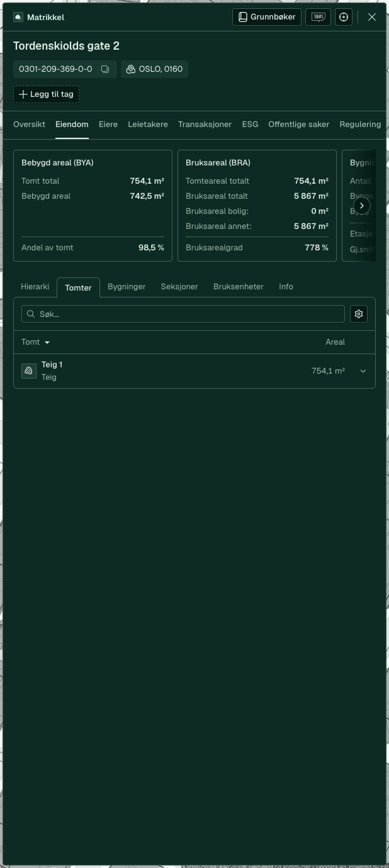Click the Teig 1 area 754,1 m²
The width and height of the screenshot is (389, 868).
(328, 371)
